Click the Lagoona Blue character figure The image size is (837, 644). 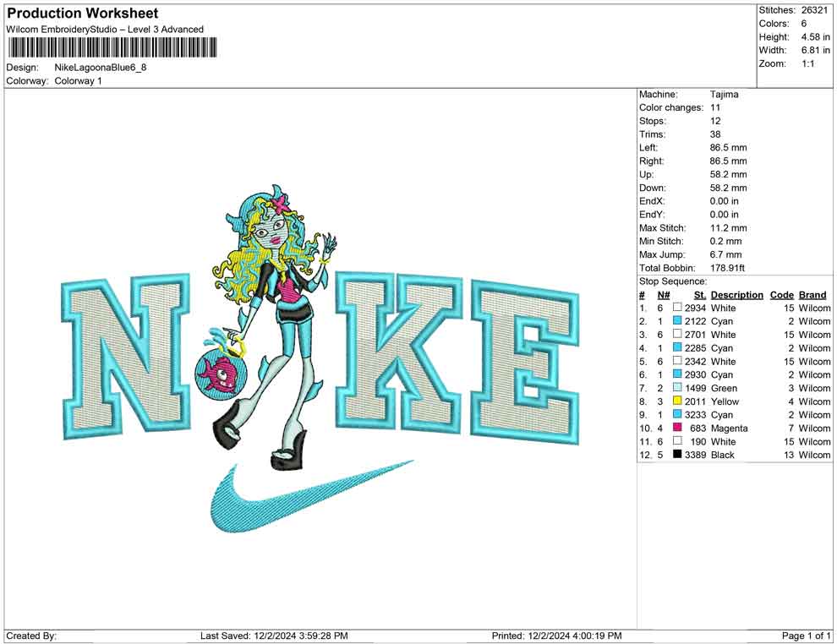tap(275, 326)
